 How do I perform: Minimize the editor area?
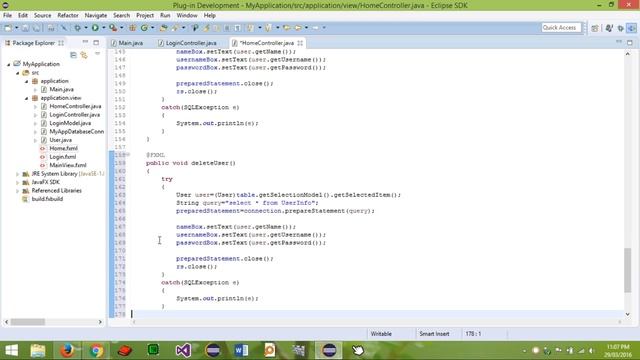tap(619, 42)
